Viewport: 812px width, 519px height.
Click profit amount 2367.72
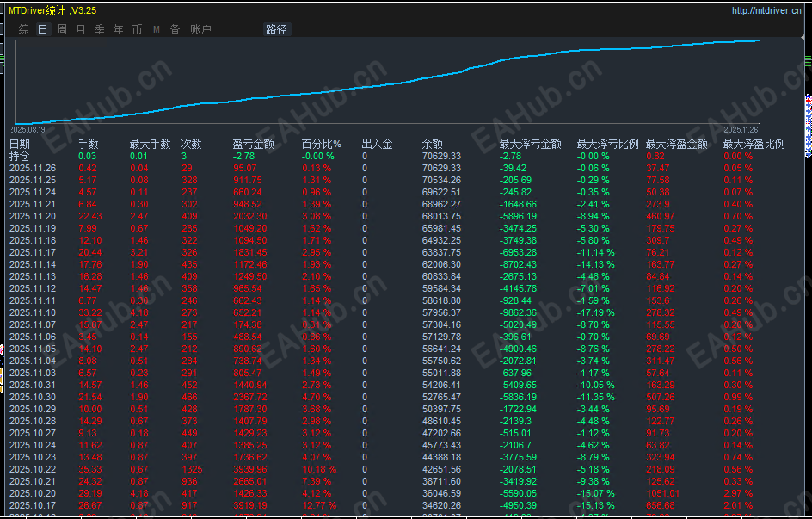pyautogui.click(x=250, y=398)
